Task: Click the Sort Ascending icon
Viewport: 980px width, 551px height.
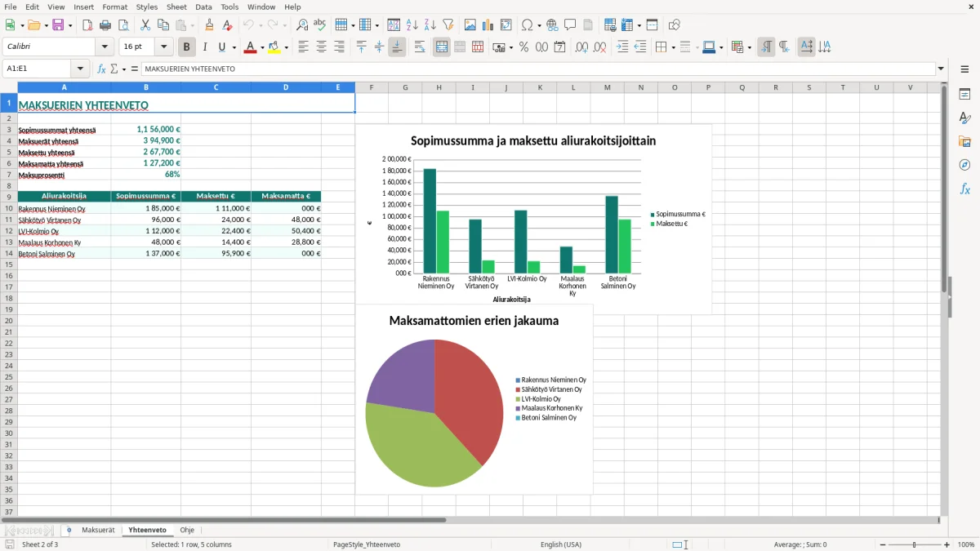Action: coord(412,25)
